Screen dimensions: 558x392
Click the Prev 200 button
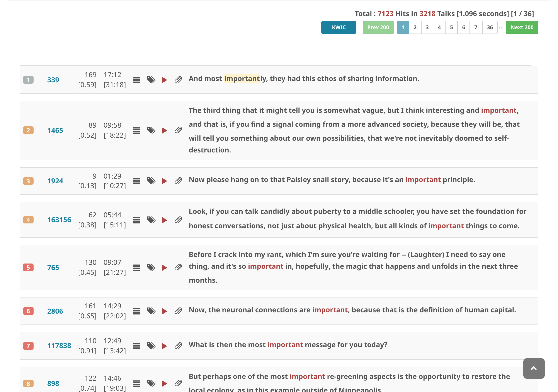pos(378,27)
